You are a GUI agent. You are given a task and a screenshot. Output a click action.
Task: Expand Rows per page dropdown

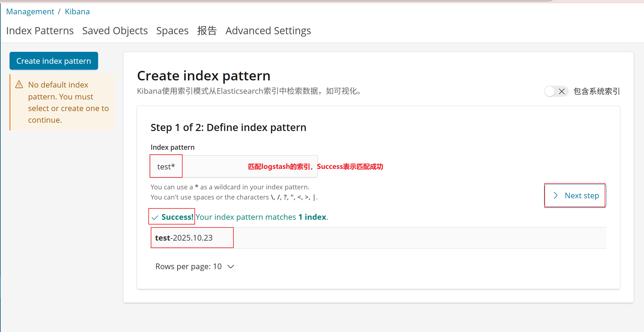pos(195,266)
